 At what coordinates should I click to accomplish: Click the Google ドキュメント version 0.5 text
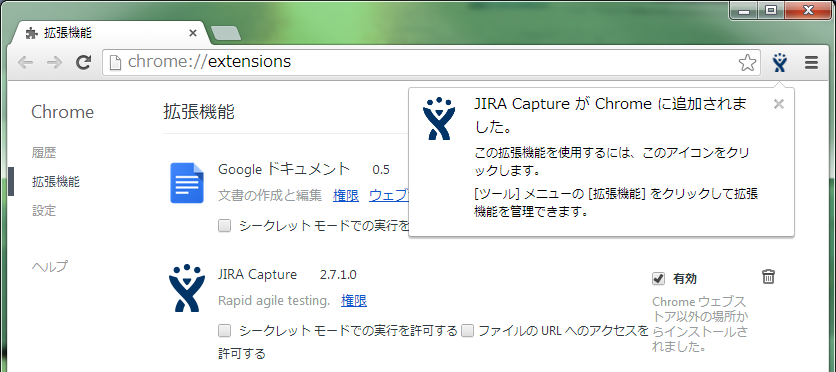coord(381,170)
